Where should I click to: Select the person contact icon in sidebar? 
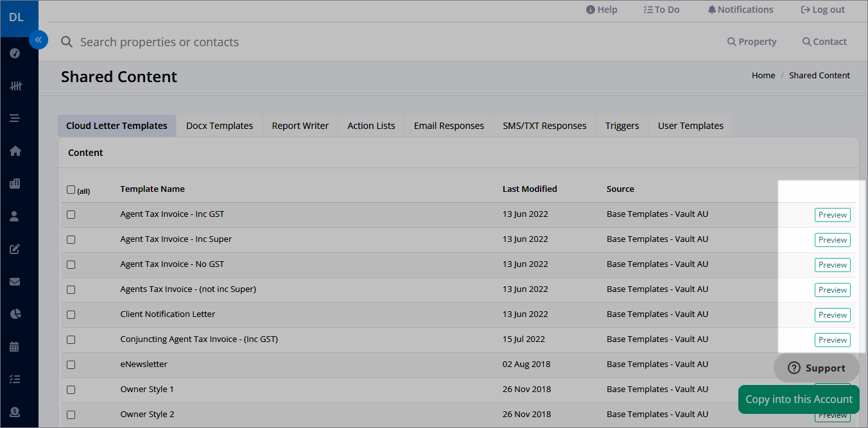(x=15, y=216)
